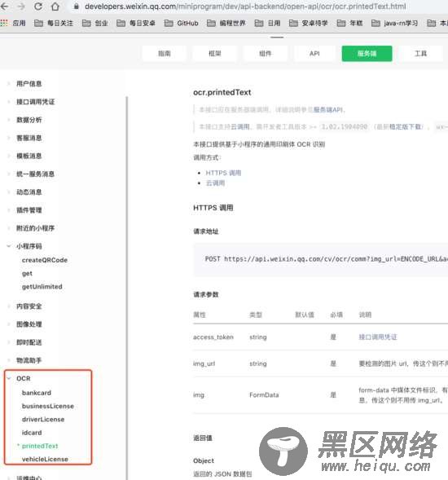Click the browser forward arrow
This screenshot has height=480, width=448.
coord(21,7)
